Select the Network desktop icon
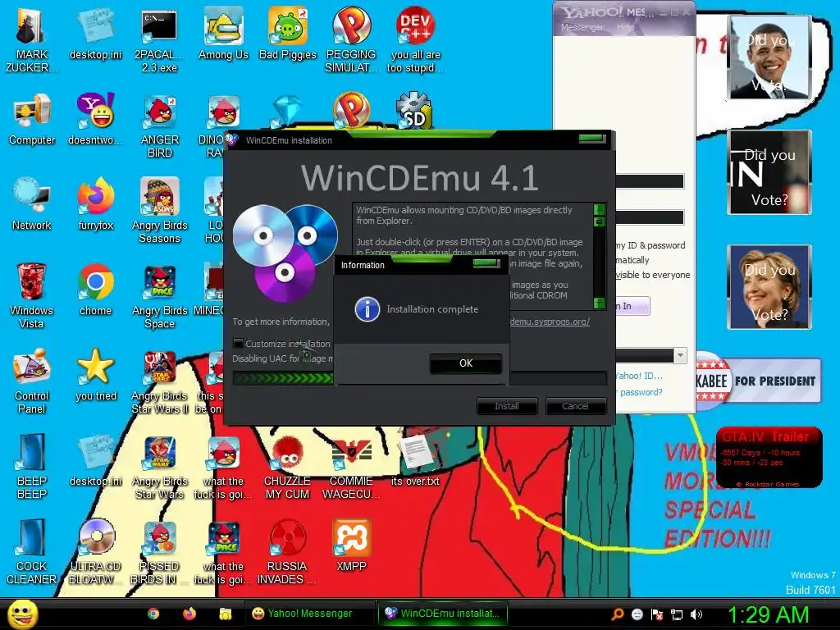 tap(32, 204)
